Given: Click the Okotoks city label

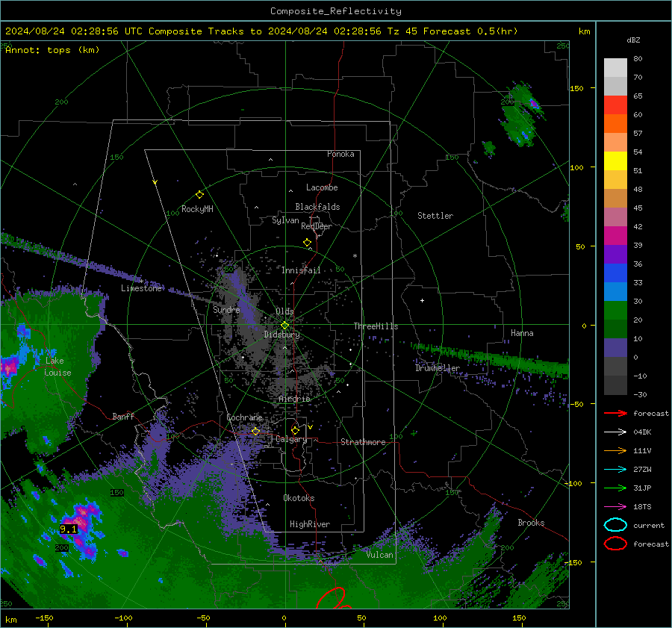Looking at the screenshot, I should click(299, 498).
